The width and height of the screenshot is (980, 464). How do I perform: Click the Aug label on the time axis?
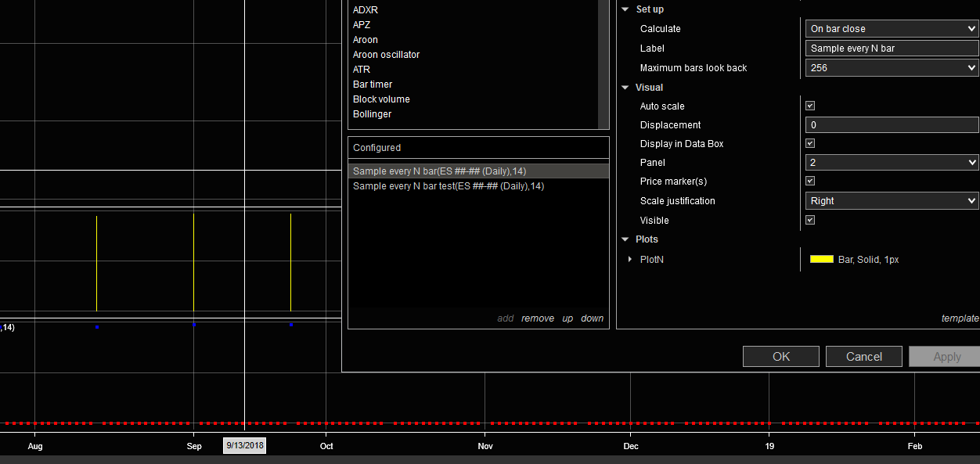34,447
